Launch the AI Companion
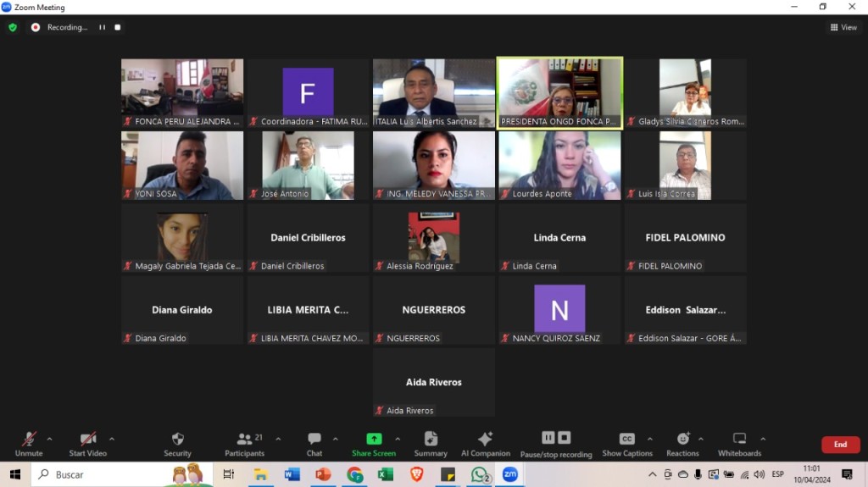The width and height of the screenshot is (868, 487). (x=485, y=443)
